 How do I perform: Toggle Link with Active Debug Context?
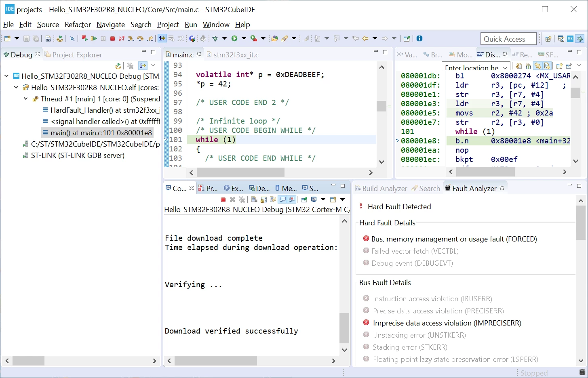pos(538,66)
